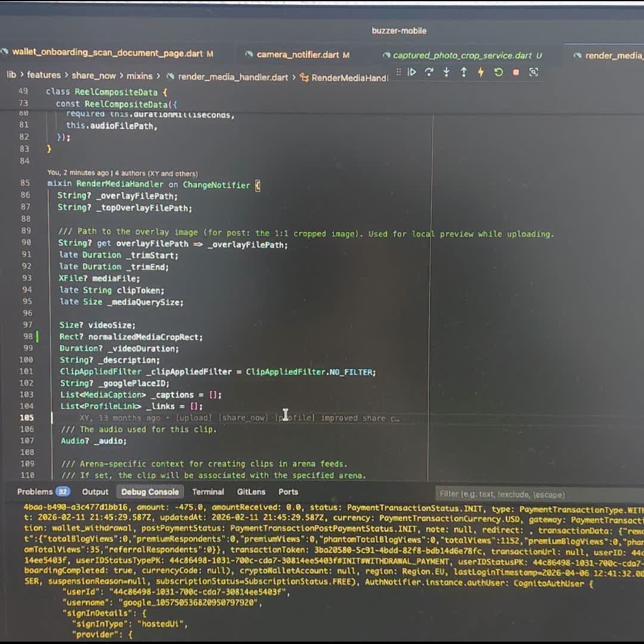Click the green git change marker at line 98
This screenshot has height=644, width=644.
pos(38,337)
